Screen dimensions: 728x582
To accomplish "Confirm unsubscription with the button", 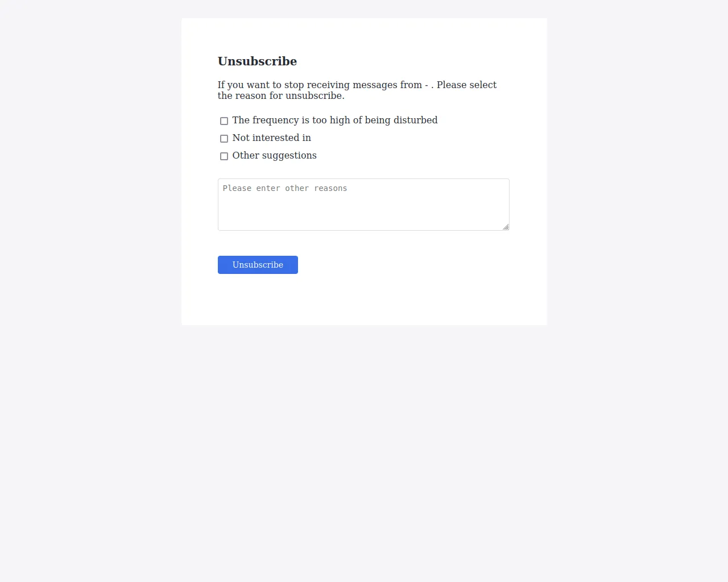I will pyautogui.click(x=257, y=265).
